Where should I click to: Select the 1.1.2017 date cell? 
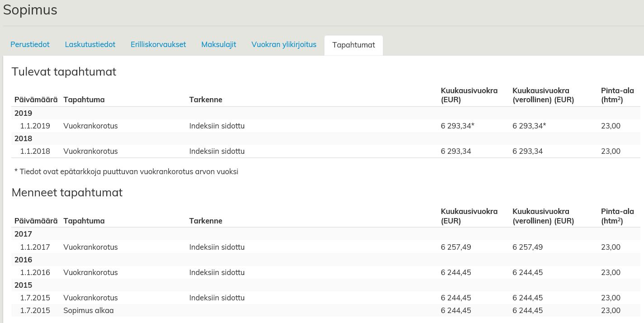pos(35,247)
